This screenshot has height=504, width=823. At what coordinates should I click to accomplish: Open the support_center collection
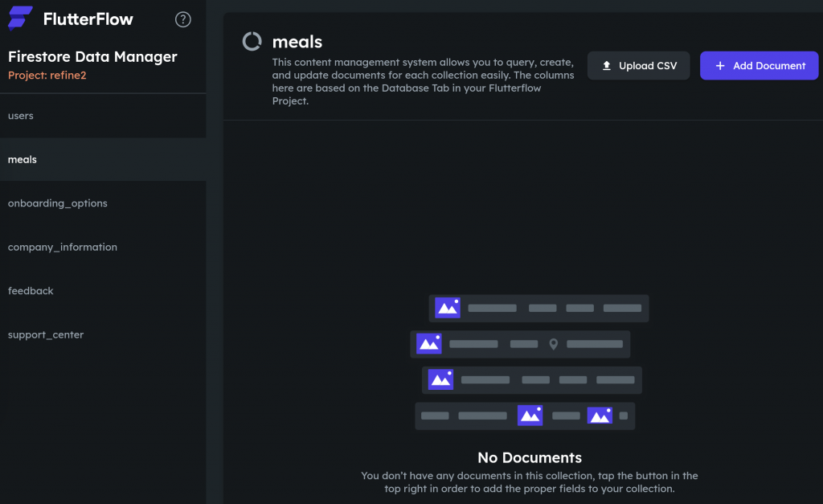point(103,334)
